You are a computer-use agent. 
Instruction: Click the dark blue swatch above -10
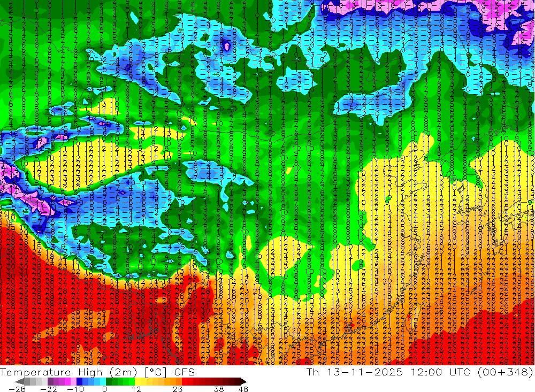[x=80, y=381]
